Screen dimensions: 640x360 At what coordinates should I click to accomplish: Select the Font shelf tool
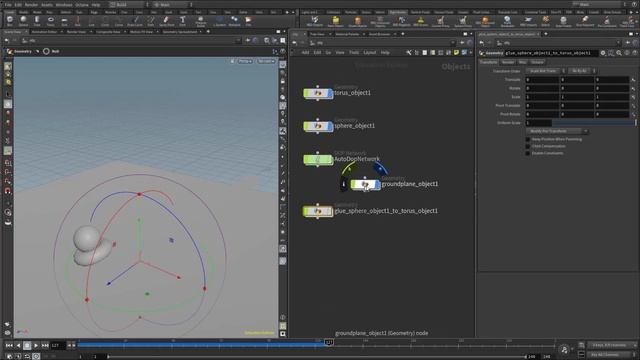tap(182, 20)
